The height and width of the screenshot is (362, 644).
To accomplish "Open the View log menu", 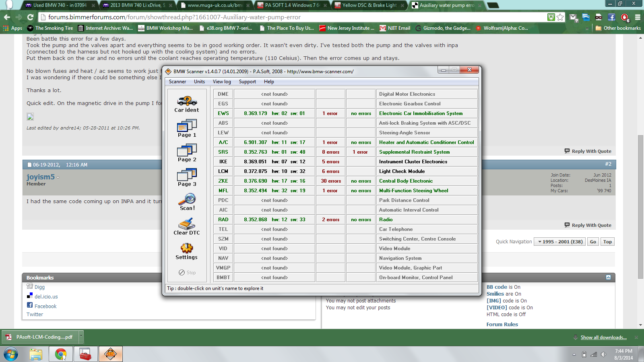I will (x=222, y=82).
